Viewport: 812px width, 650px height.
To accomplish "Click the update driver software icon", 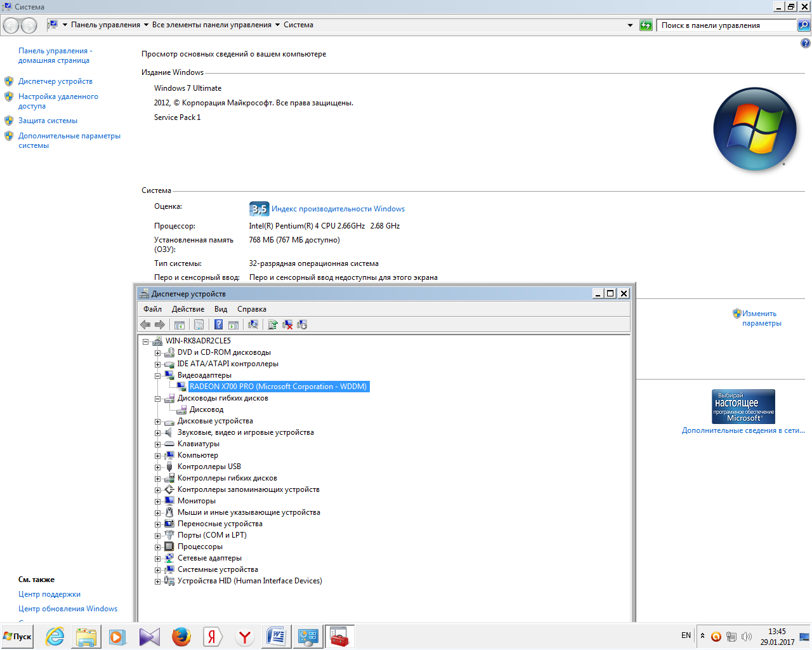I will (273, 324).
